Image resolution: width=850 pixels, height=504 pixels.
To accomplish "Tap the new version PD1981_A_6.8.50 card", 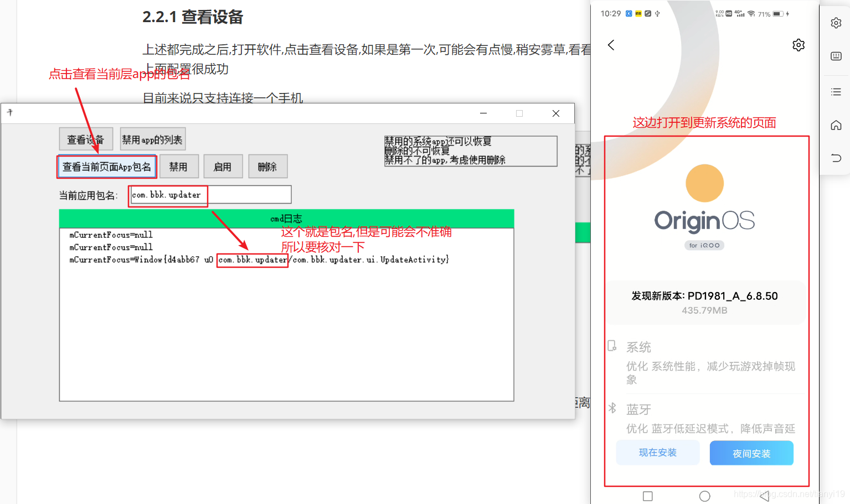I will (705, 302).
